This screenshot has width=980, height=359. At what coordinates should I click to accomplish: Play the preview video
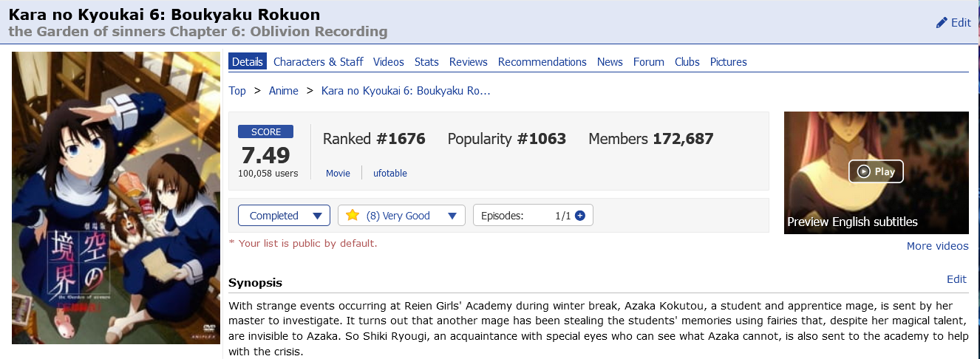pyautogui.click(x=876, y=171)
